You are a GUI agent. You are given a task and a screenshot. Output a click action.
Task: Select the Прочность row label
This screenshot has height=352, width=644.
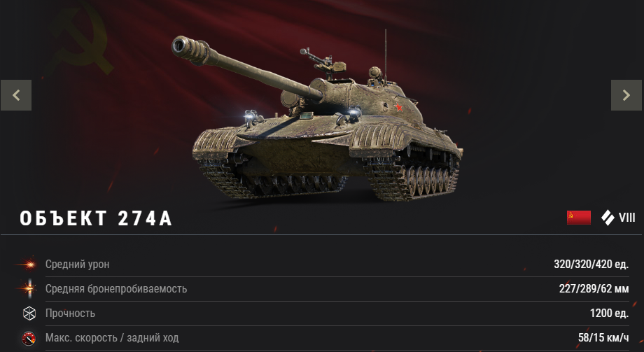click(x=70, y=314)
